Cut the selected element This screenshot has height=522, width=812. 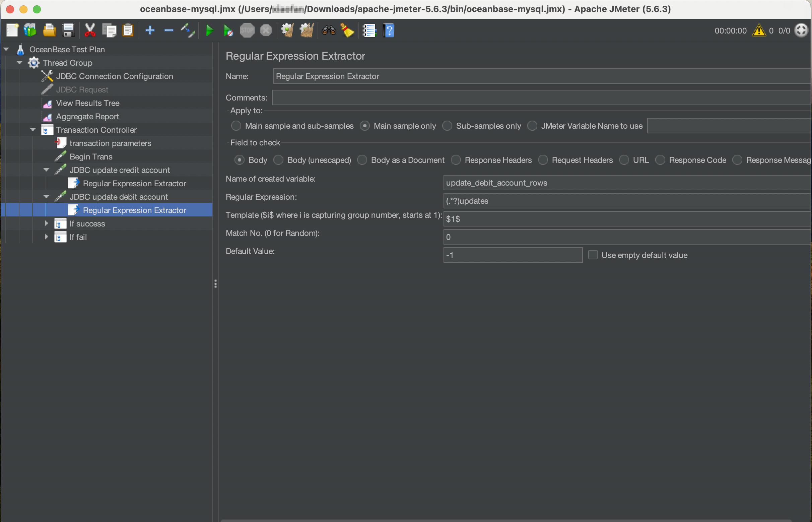[90, 30]
